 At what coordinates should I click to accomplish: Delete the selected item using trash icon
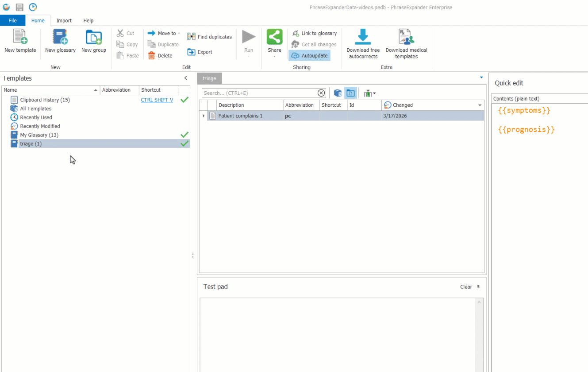point(152,55)
